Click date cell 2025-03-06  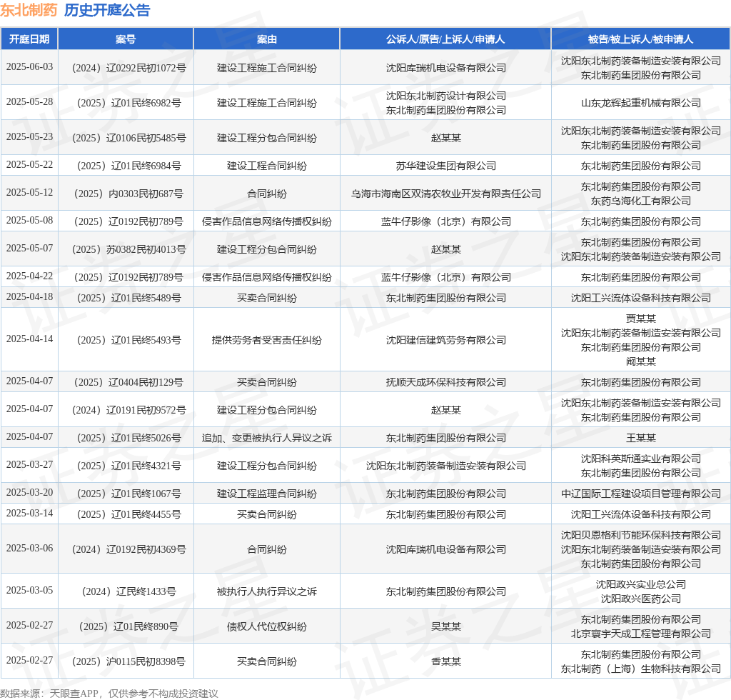coord(29,548)
